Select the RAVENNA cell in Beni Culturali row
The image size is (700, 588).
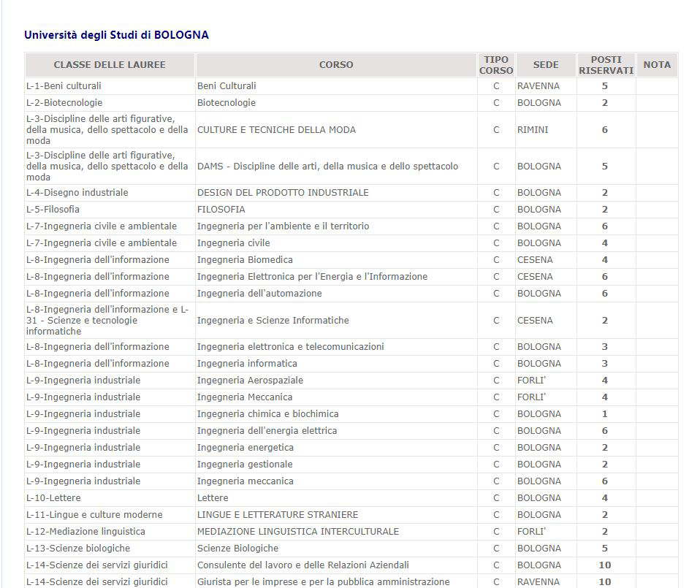[x=539, y=86]
